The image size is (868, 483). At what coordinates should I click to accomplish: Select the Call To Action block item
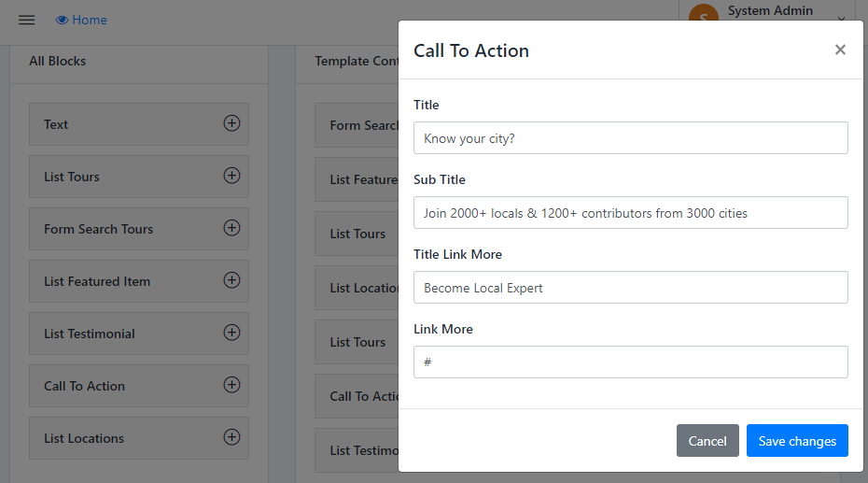point(84,386)
